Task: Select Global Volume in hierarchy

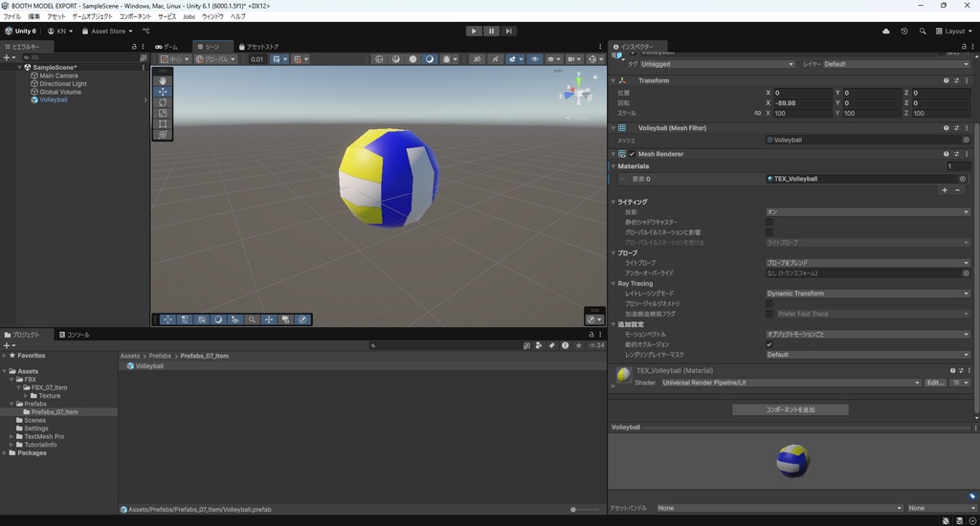Action: [60, 92]
